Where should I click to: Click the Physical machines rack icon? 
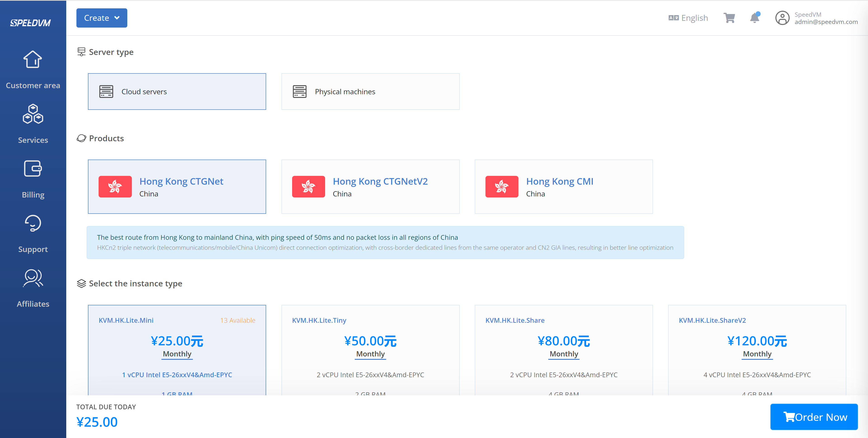(x=300, y=91)
